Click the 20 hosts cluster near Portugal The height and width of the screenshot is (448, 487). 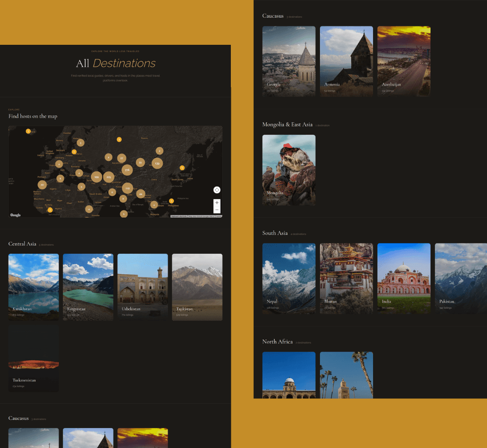(42, 185)
